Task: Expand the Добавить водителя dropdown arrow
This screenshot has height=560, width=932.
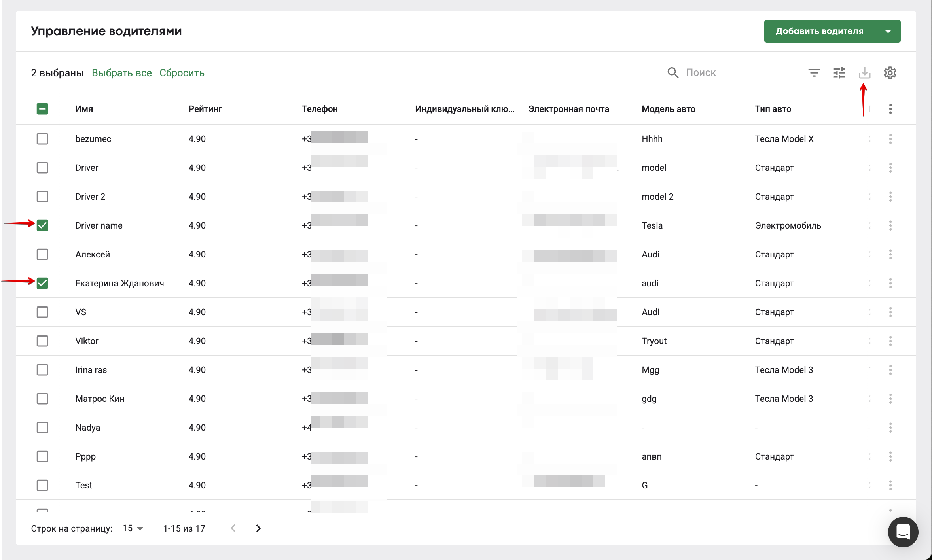Action: tap(888, 31)
